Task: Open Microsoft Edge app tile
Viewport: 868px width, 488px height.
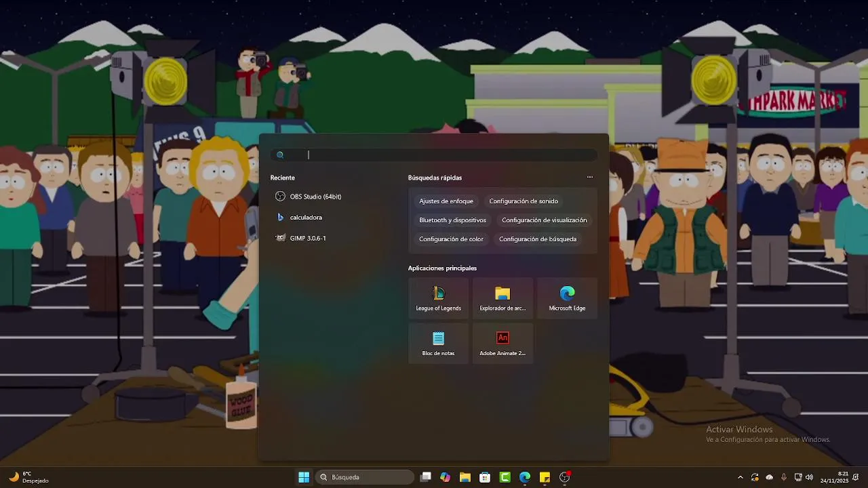Action: tap(567, 298)
